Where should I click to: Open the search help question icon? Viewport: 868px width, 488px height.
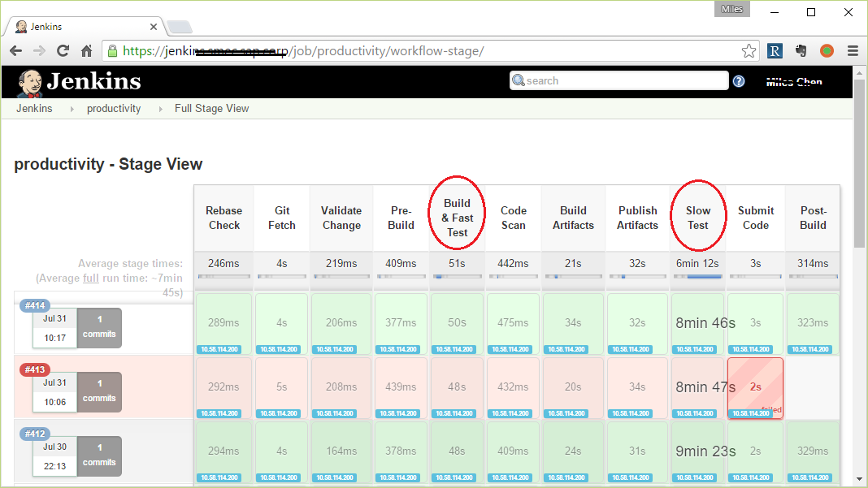tap(739, 81)
